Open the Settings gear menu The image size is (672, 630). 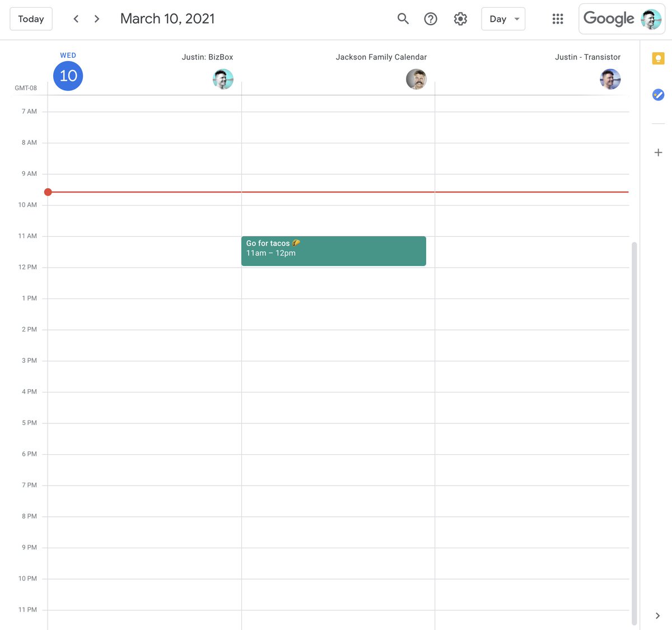click(x=460, y=19)
